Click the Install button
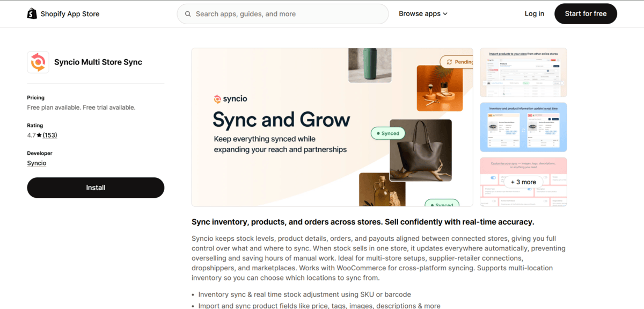 (96, 188)
